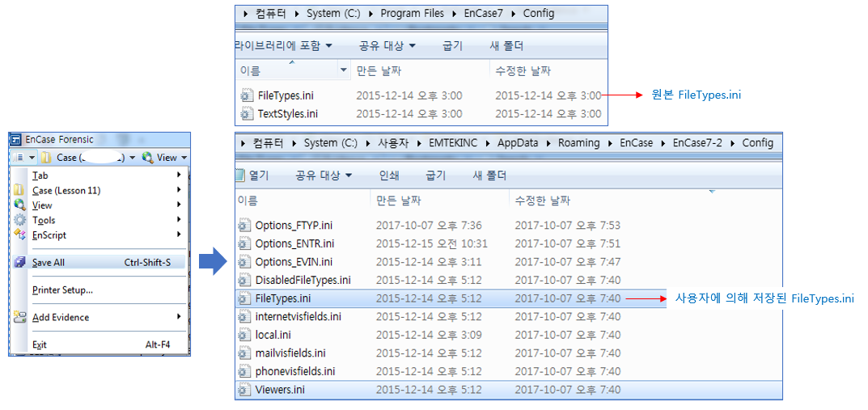Click the Options_ENTR.ini file icon
Screen dimensions: 868x410
click(244, 243)
